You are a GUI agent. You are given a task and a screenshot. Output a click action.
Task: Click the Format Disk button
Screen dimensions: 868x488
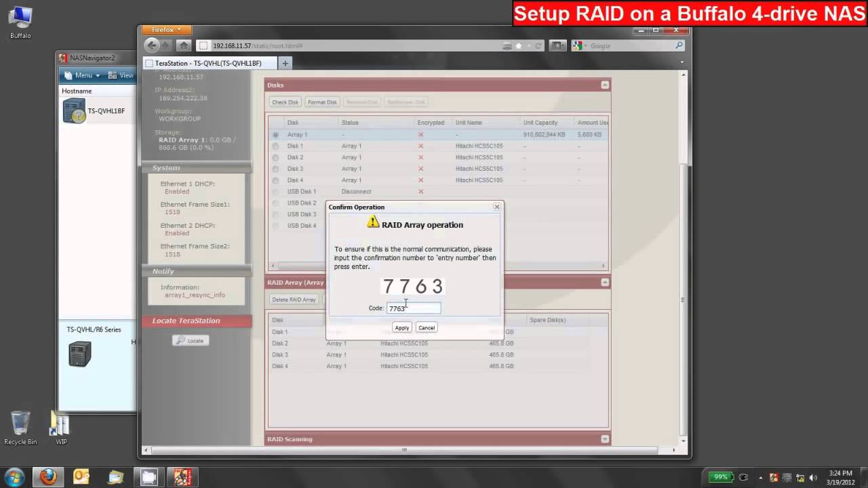(x=322, y=102)
